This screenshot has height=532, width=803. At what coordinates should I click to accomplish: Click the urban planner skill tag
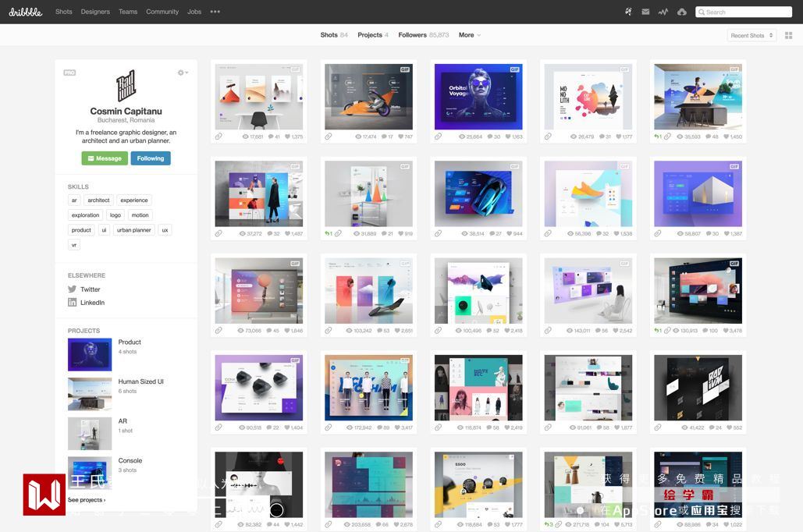point(133,230)
